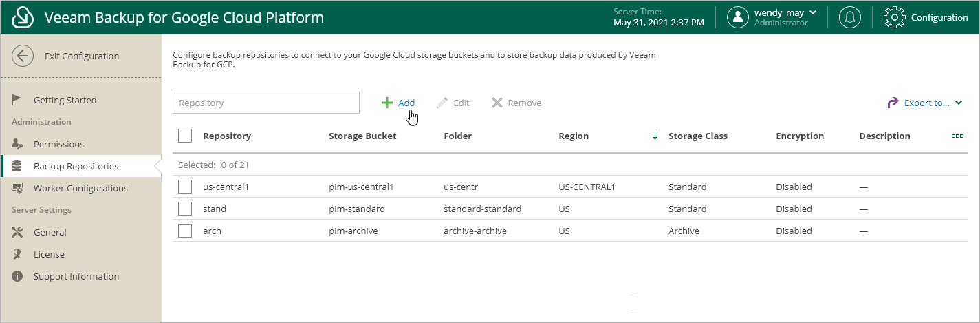
Task: Click the Configuration gear icon
Action: click(894, 17)
